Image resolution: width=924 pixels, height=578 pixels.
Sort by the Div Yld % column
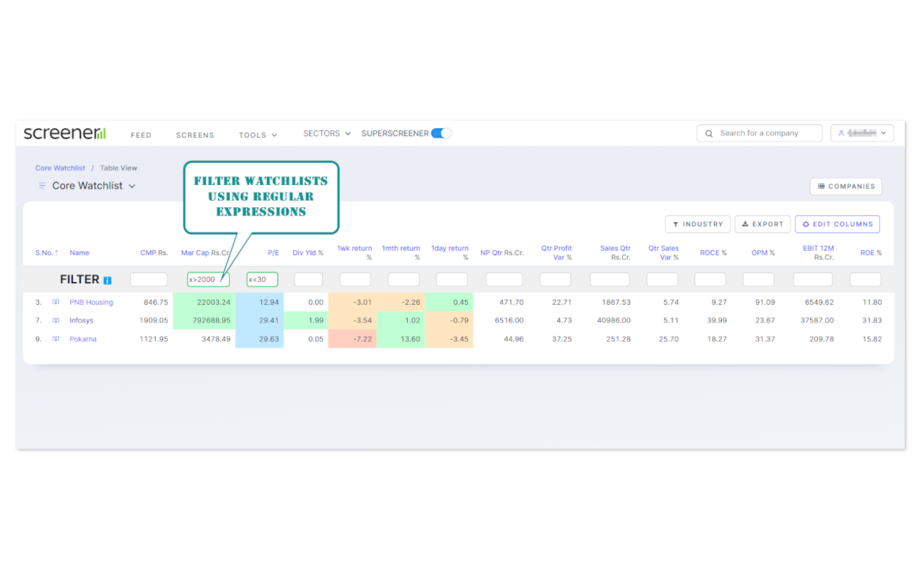308,253
